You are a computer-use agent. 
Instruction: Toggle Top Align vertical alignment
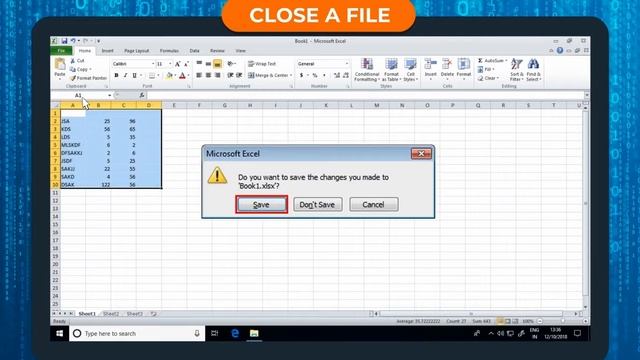[199, 64]
